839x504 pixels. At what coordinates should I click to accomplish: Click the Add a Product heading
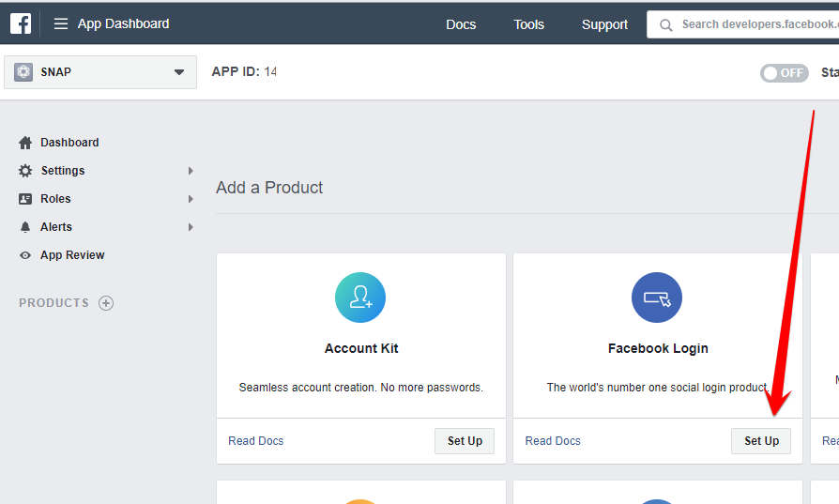coord(269,188)
